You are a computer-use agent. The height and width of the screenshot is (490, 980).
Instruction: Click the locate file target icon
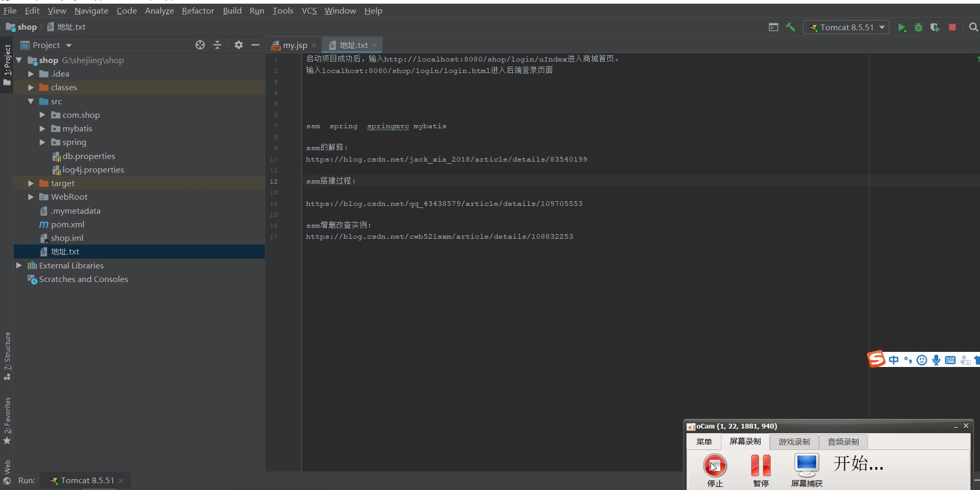(x=200, y=45)
